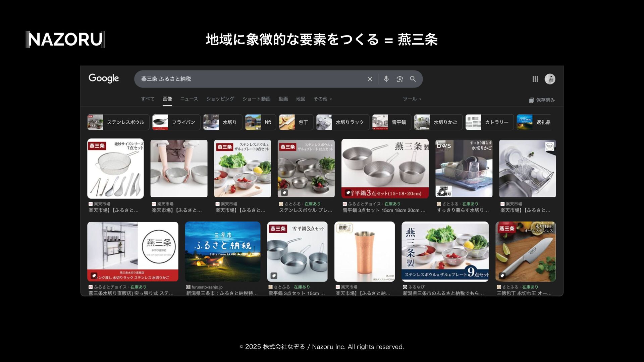644x362 pixels.
Task: Switch to the すべて tab
Action: tap(148, 99)
